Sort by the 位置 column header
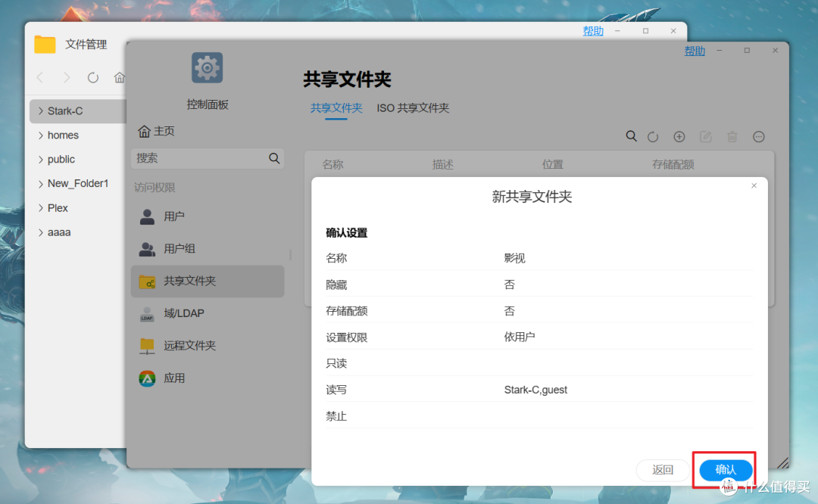Screen dimensions: 818x504 click(552, 165)
